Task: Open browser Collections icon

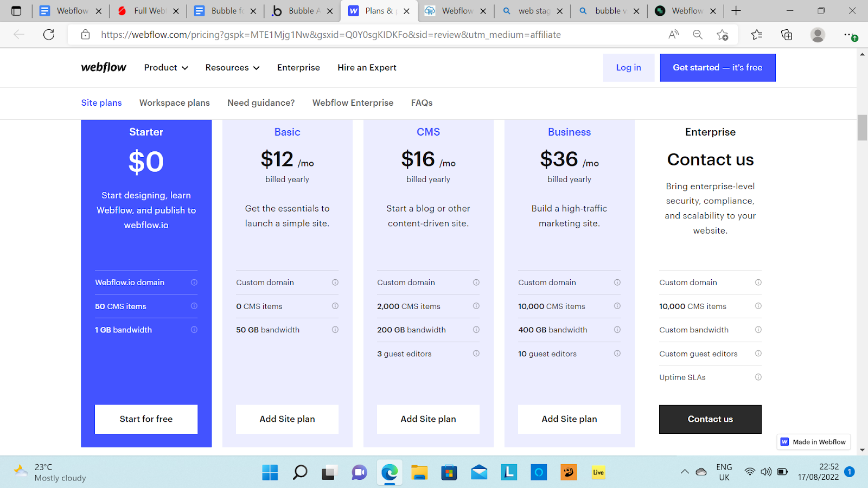Action: (x=787, y=35)
